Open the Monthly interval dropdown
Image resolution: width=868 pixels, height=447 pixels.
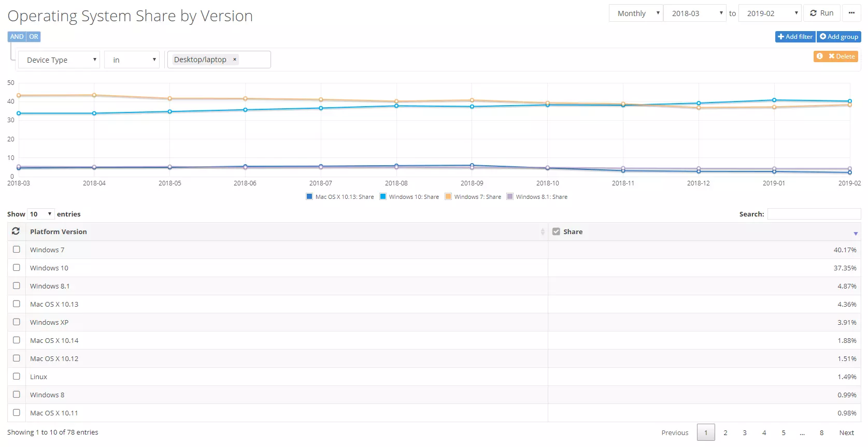(x=636, y=13)
